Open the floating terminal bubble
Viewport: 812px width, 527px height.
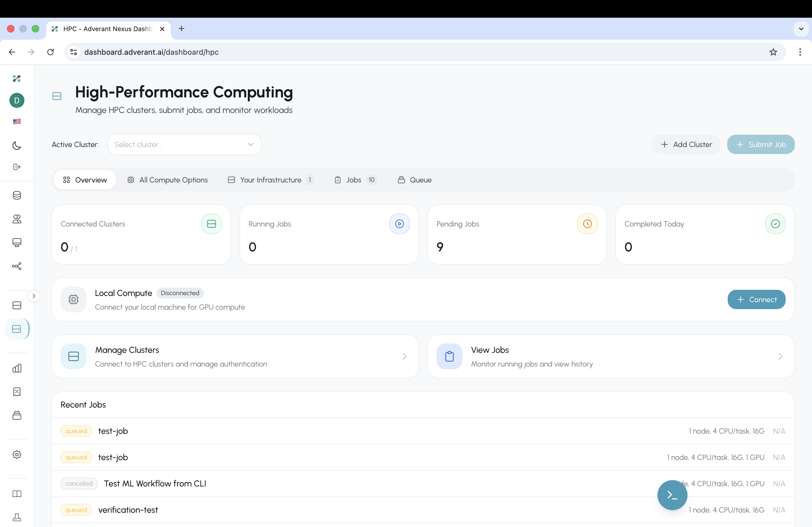(672, 495)
